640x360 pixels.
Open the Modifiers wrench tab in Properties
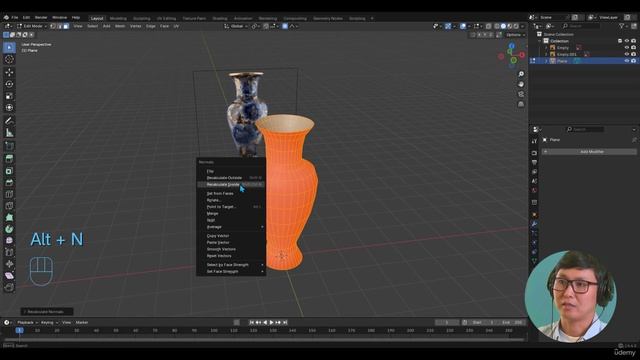coord(534,224)
